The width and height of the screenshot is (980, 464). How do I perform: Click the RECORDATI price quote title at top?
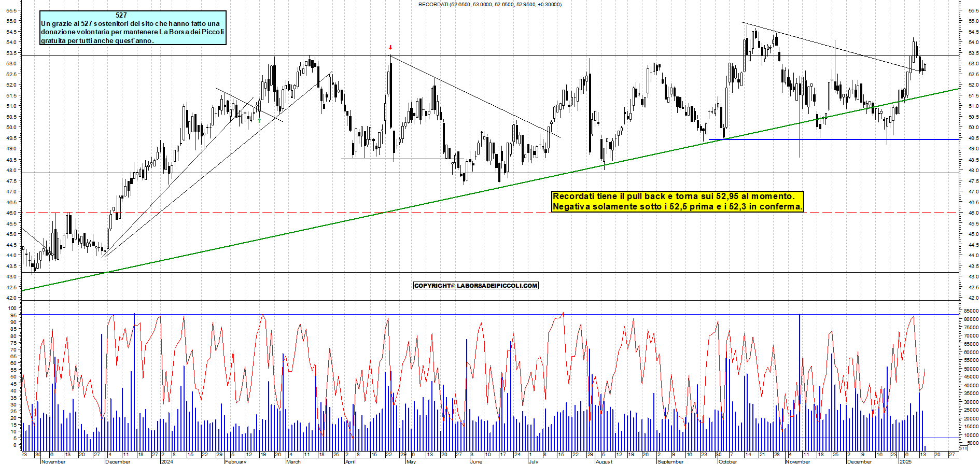tap(489, 5)
